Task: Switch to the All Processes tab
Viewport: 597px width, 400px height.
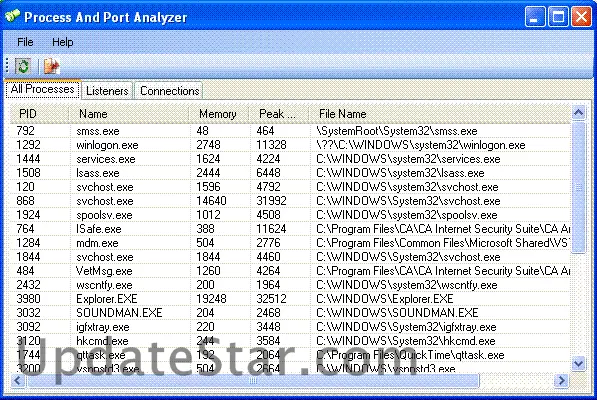Action: point(43,89)
